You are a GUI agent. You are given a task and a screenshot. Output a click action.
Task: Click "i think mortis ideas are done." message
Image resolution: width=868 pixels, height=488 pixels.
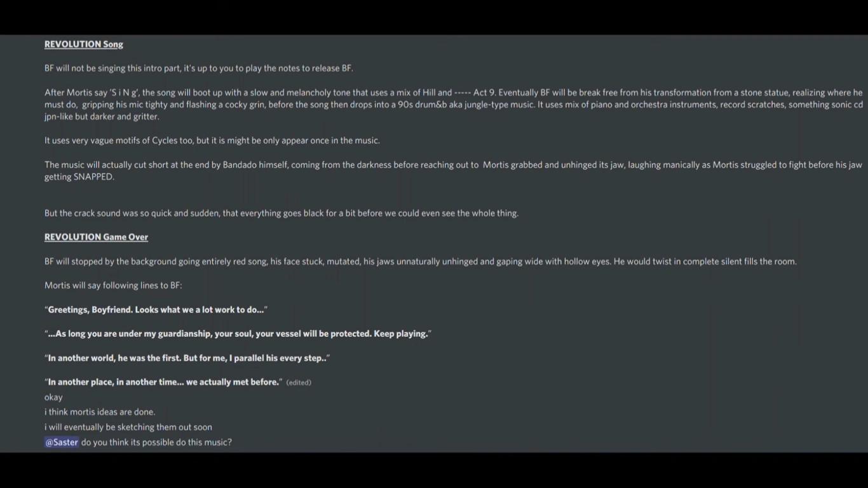click(100, 412)
